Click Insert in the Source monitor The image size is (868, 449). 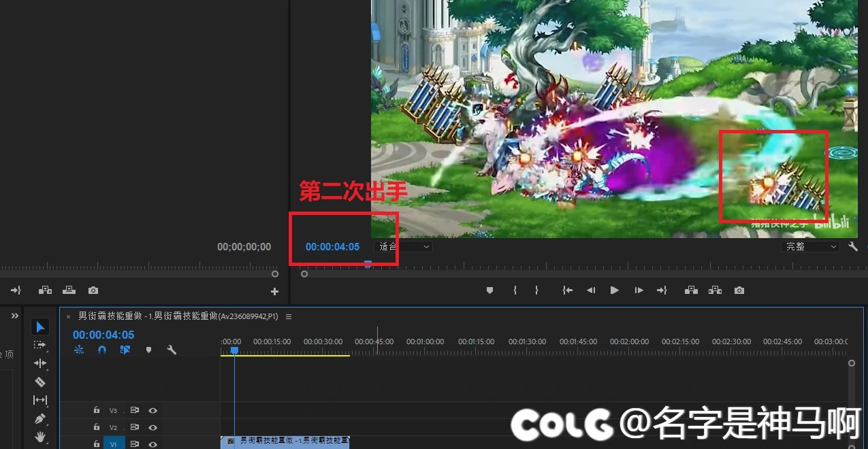pyautogui.click(x=45, y=290)
